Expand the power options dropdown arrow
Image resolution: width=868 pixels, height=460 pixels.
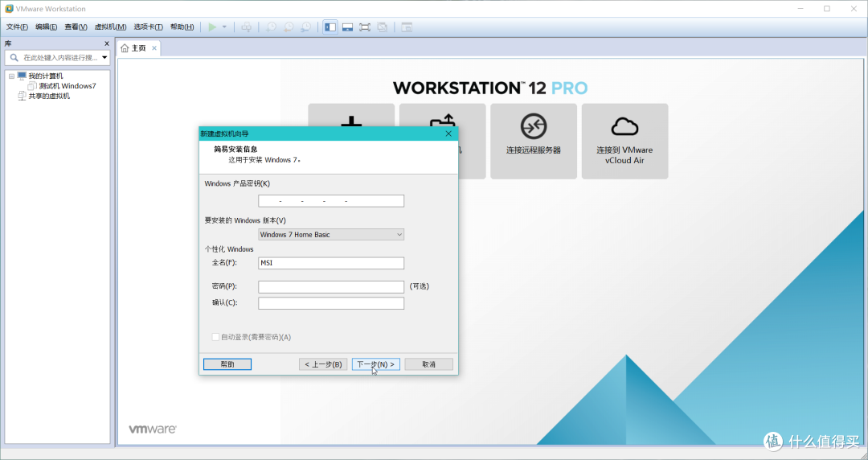coord(224,27)
